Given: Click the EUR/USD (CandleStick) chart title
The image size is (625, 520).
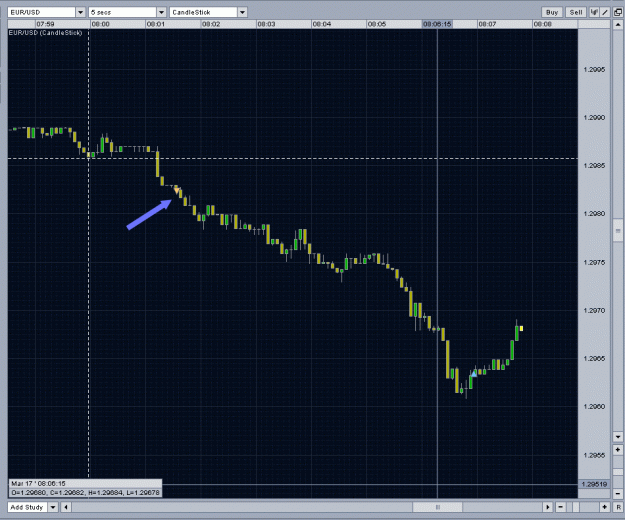Looking at the screenshot, I should (x=45, y=33).
